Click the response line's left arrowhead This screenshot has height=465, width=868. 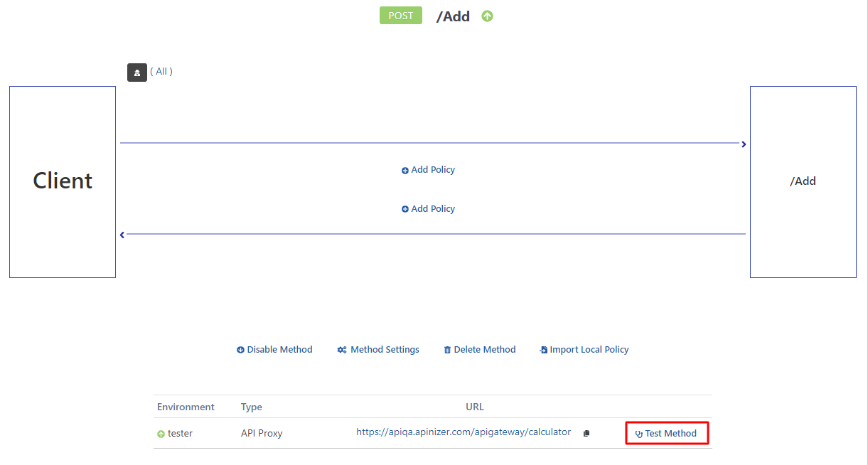coord(122,235)
